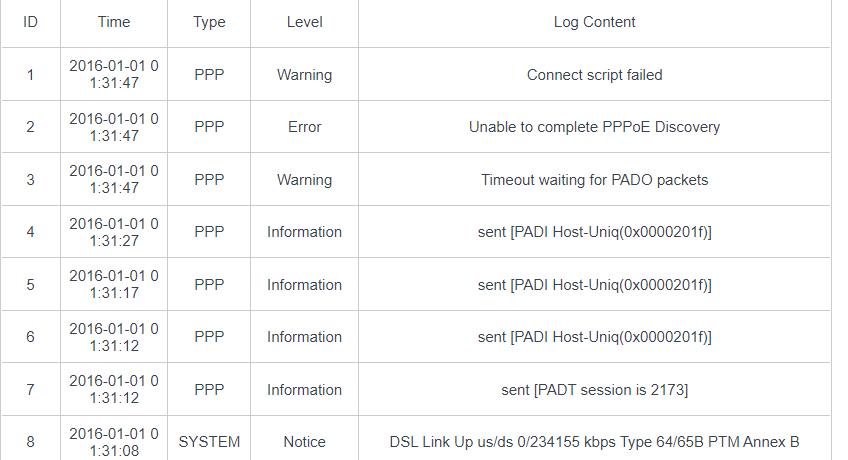This screenshot has width=848, height=460.
Task: Click the Type column header
Action: click(209, 22)
